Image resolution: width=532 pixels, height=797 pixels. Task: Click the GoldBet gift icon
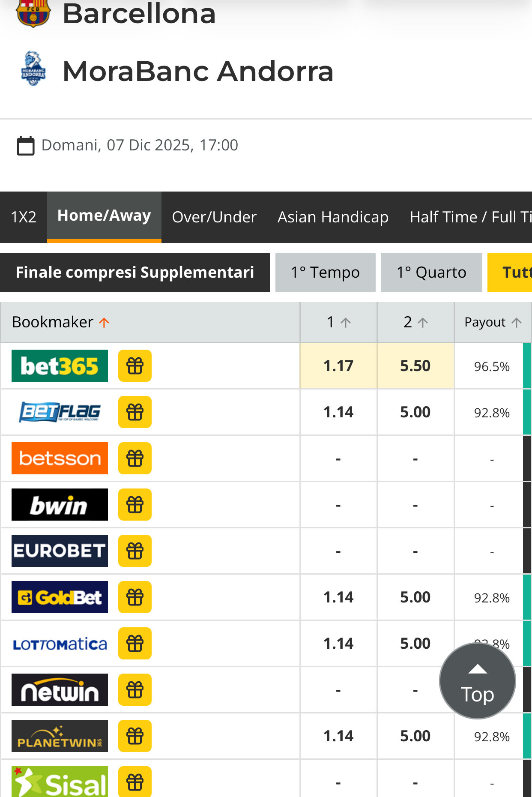(x=134, y=597)
